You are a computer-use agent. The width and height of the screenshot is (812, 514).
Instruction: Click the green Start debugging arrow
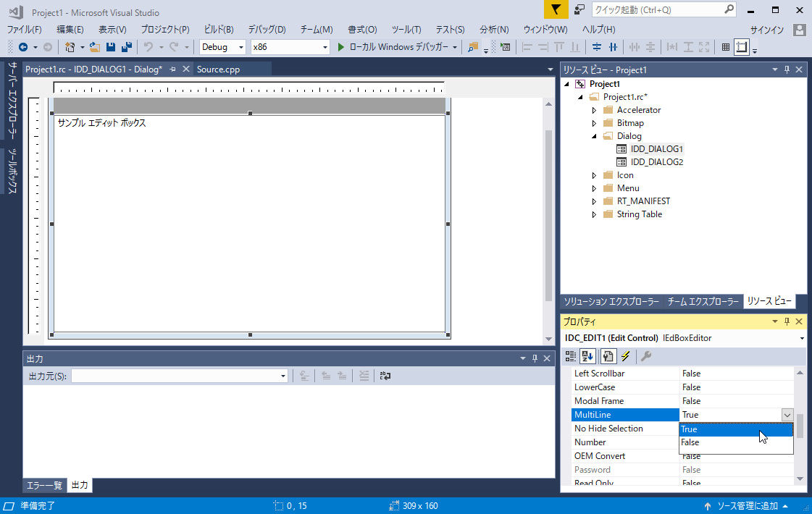pos(340,47)
